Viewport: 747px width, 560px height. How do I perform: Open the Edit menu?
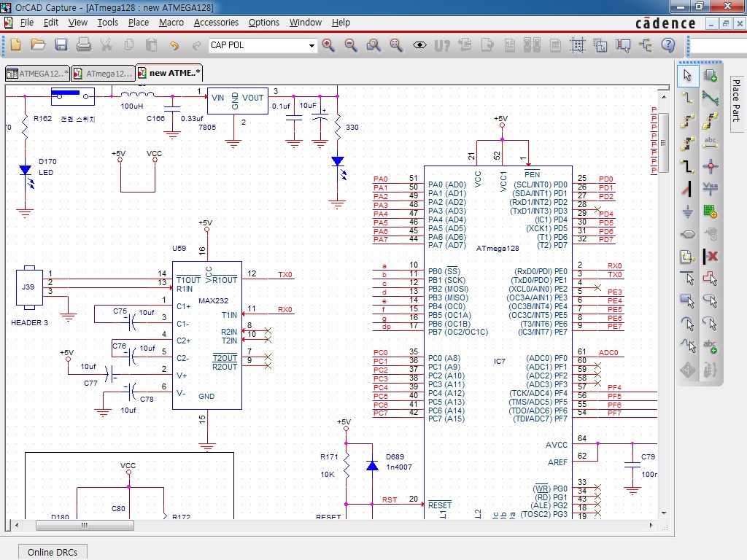pos(50,23)
